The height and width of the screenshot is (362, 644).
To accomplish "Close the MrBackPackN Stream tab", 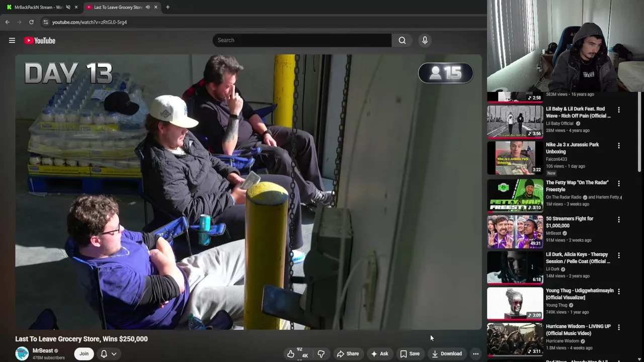I will click(x=76, y=7).
